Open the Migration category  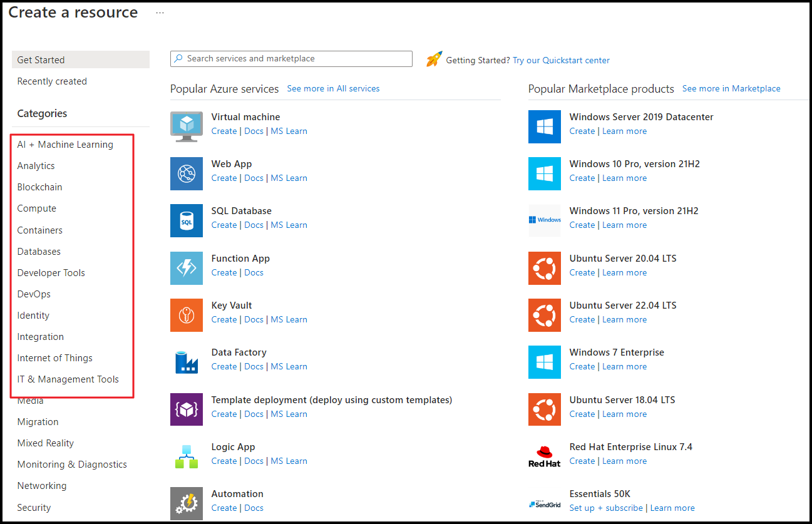(x=38, y=422)
